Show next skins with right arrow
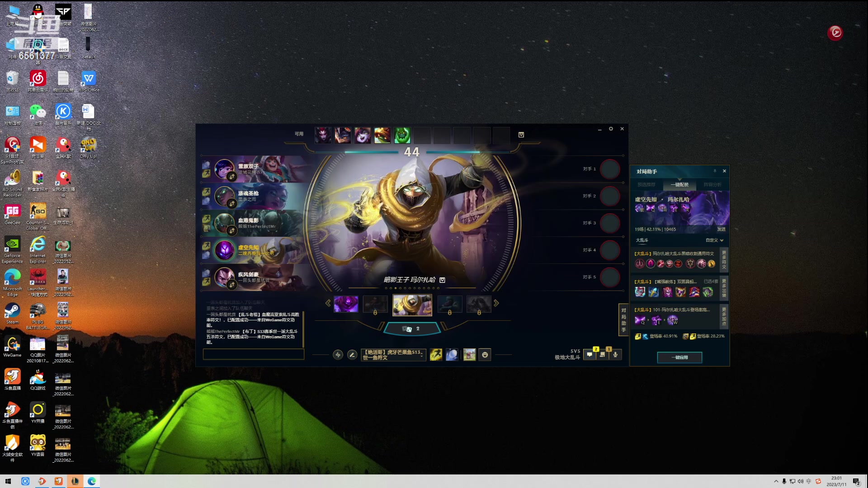The image size is (868, 488). (x=496, y=303)
